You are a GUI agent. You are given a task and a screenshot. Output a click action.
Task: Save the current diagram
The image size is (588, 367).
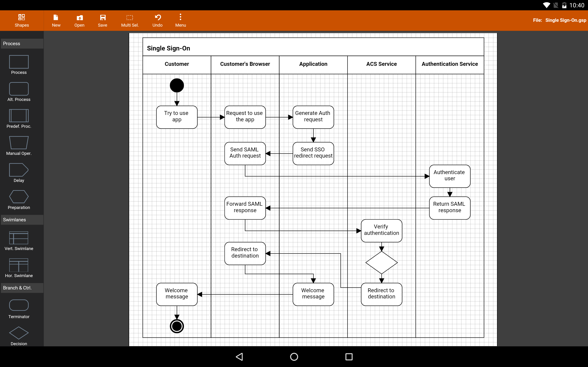point(102,20)
